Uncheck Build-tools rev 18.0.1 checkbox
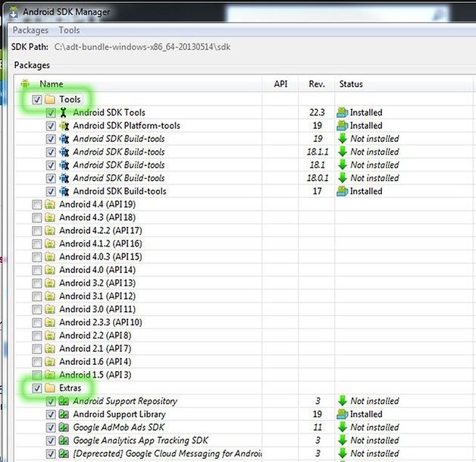This screenshot has height=462, width=476. [x=51, y=178]
